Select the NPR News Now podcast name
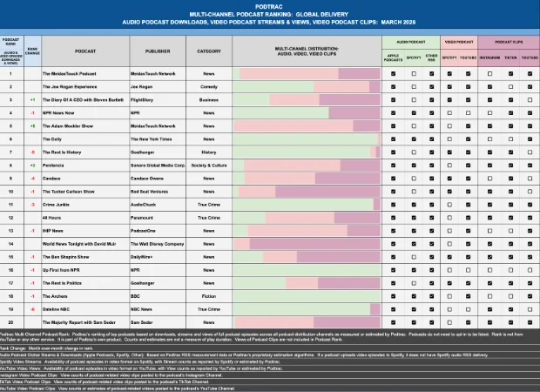The width and height of the screenshot is (540, 392). (x=58, y=113)
